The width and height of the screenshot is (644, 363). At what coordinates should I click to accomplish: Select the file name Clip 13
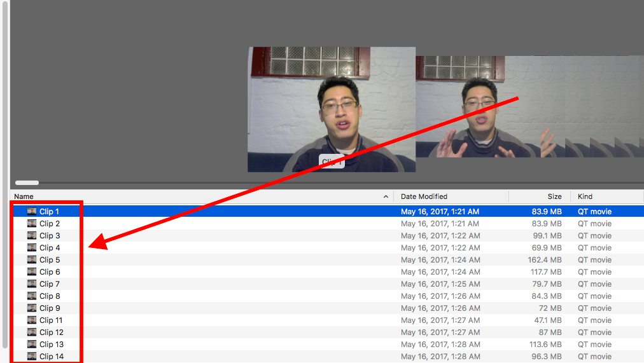[52, 344]
